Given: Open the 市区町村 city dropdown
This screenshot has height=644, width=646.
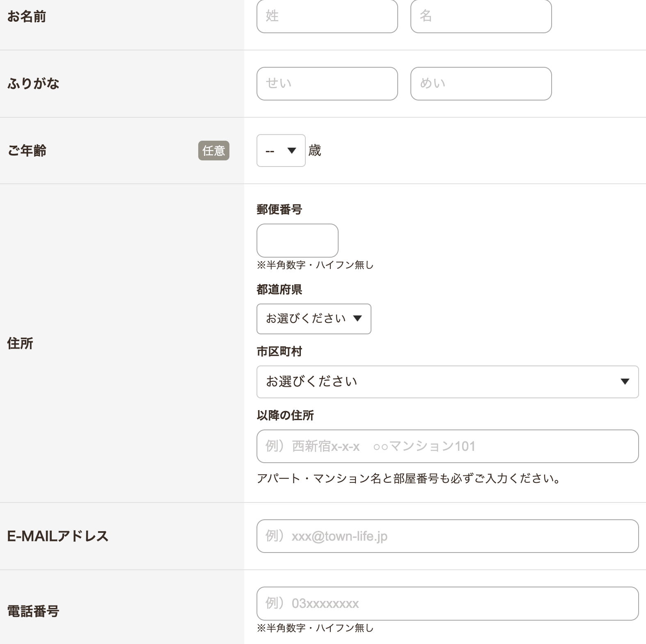Looking at the screenshot, I should pyautogui.click(x=448, y=382).
